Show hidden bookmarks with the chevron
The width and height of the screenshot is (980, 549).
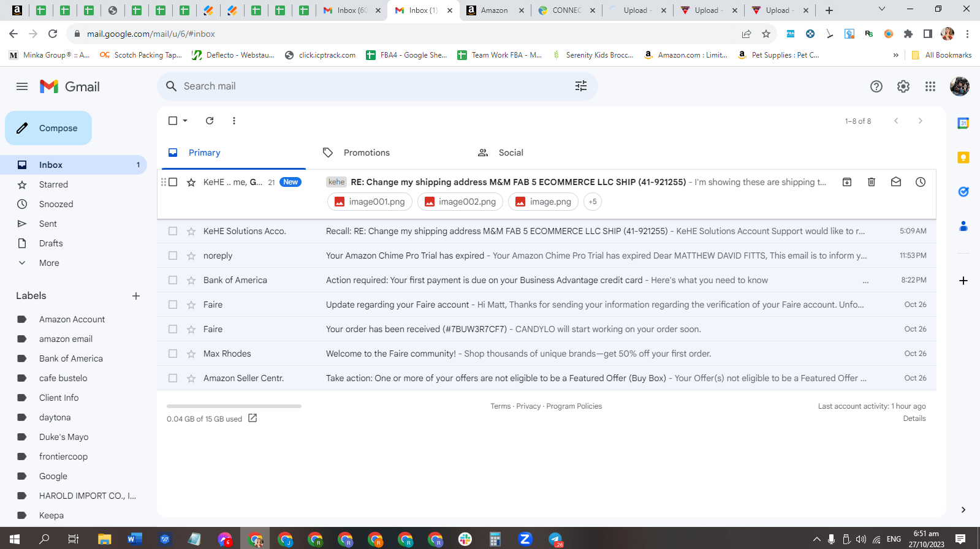point(896,55)
